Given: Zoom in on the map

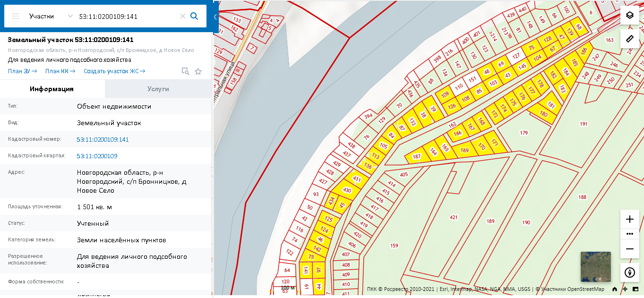Looking at the screenshot, I should [629, 219].
